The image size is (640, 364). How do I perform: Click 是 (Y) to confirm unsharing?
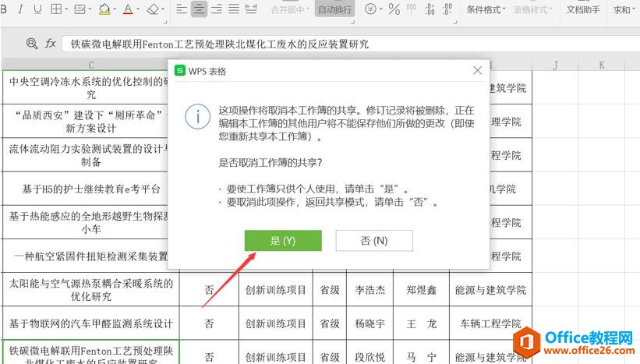[283, 241]
